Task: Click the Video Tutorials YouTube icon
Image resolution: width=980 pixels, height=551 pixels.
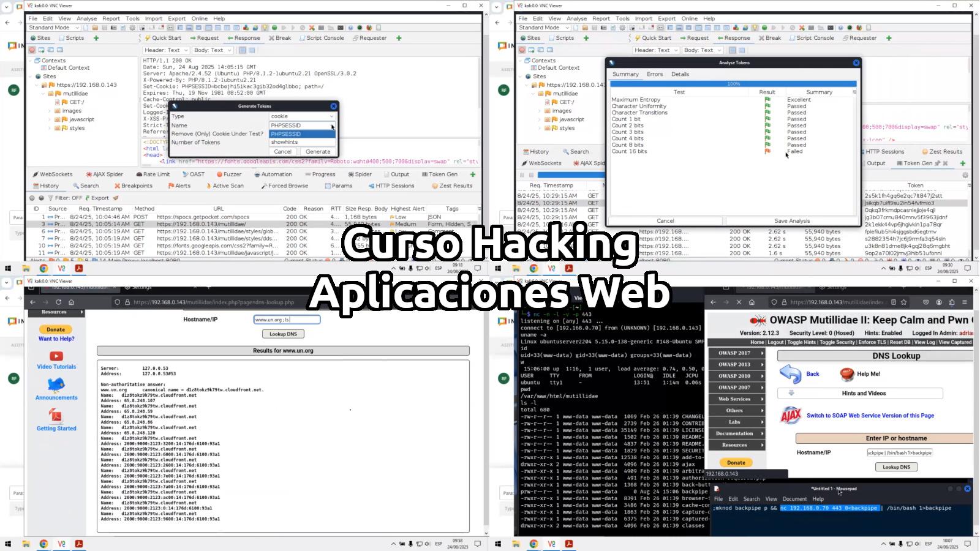Action: click(56, 356)
